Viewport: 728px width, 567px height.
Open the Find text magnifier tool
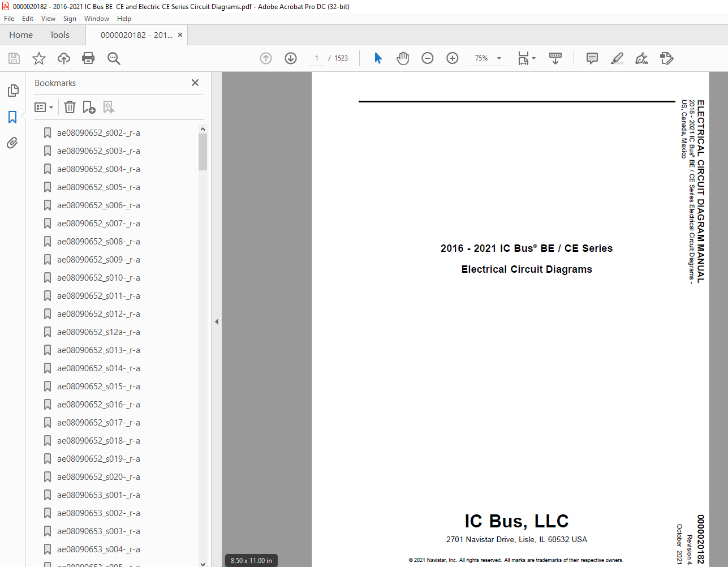(114, 58)
